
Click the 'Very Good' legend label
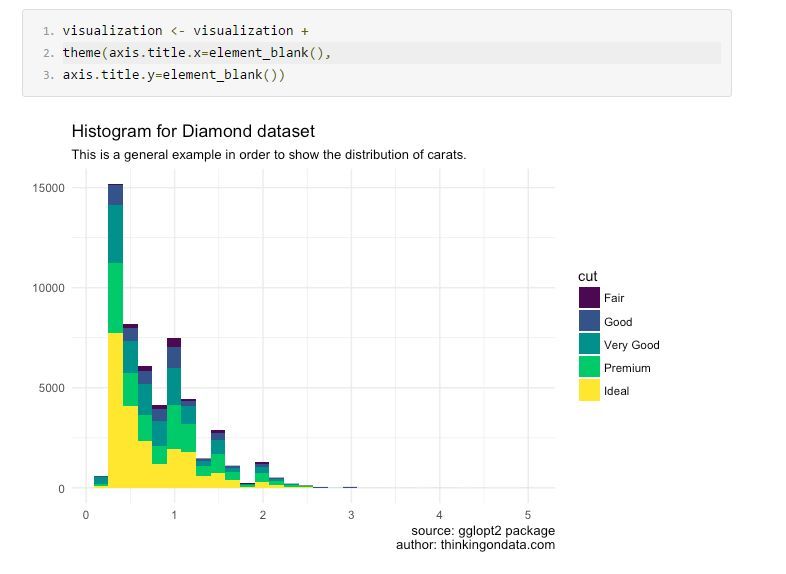point(632,345)
